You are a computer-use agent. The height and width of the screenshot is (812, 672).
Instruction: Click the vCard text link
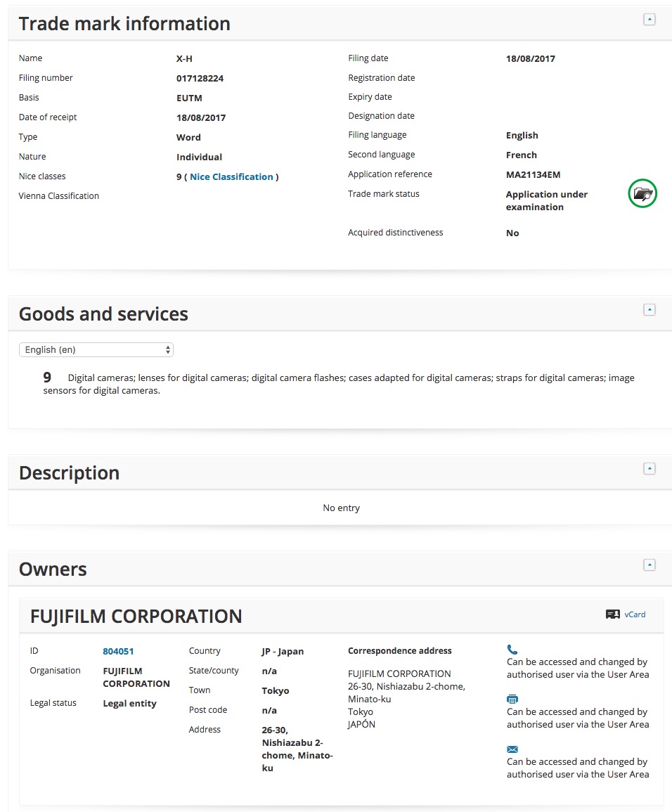pyautogui.click(x=634, y=614)
